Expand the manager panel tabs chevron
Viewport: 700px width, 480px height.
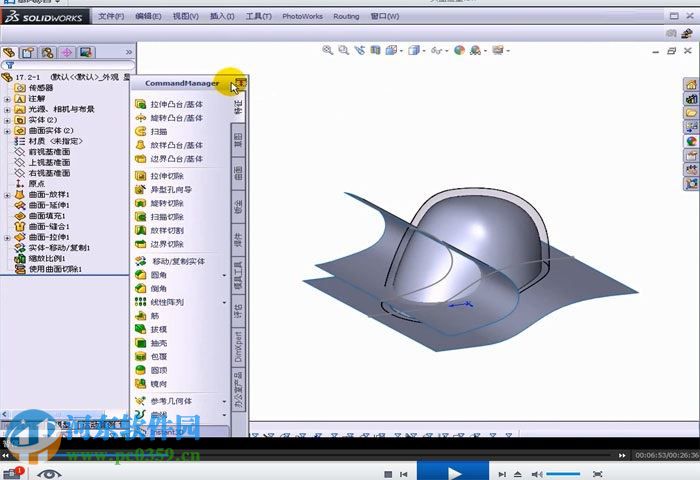click(x=129, y=52)
